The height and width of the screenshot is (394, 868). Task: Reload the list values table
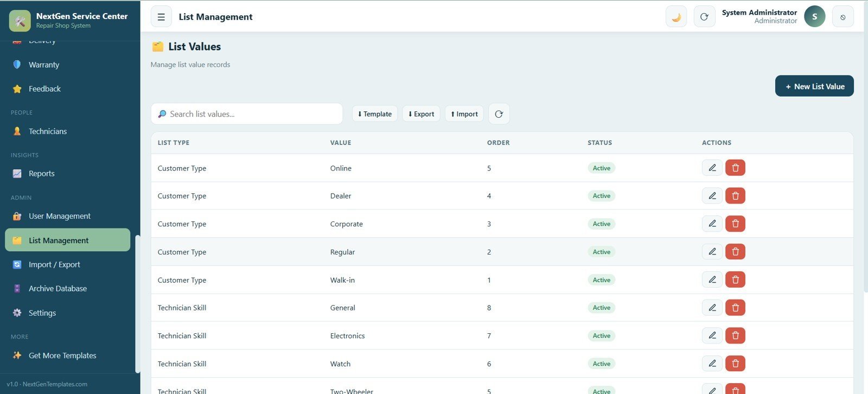tap(499, 114)
